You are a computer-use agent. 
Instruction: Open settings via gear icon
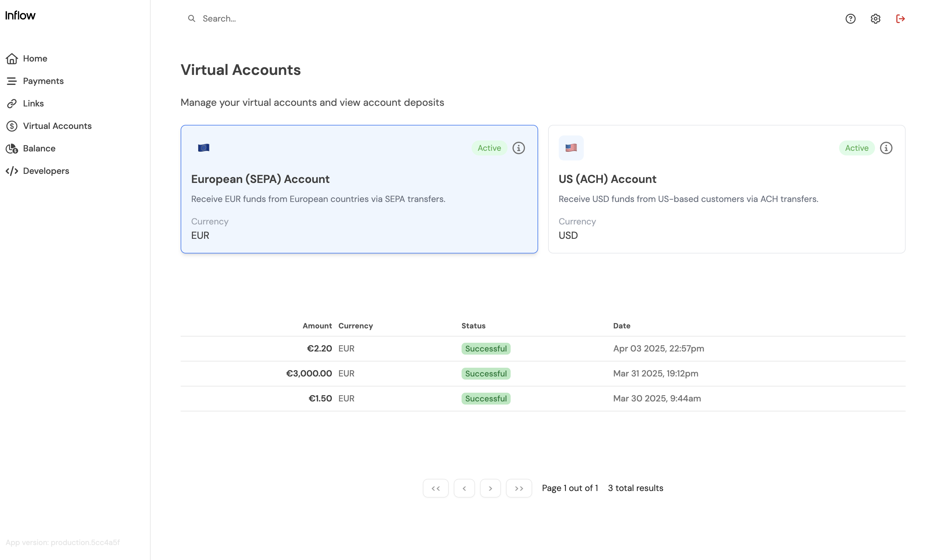[x=875, y=18]
